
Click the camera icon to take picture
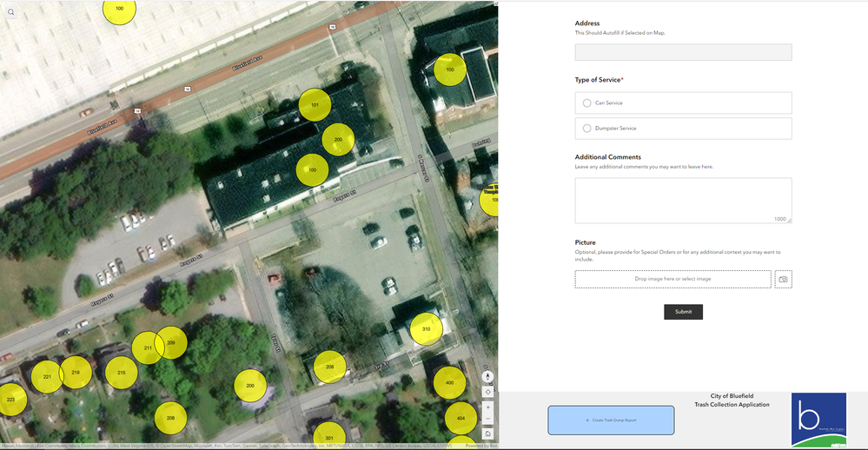(x=783, y=279)
